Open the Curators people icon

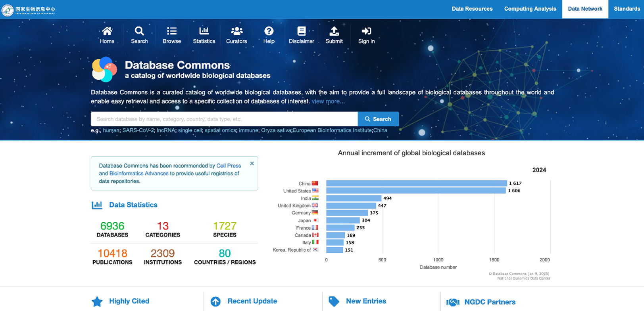point(236,31)
